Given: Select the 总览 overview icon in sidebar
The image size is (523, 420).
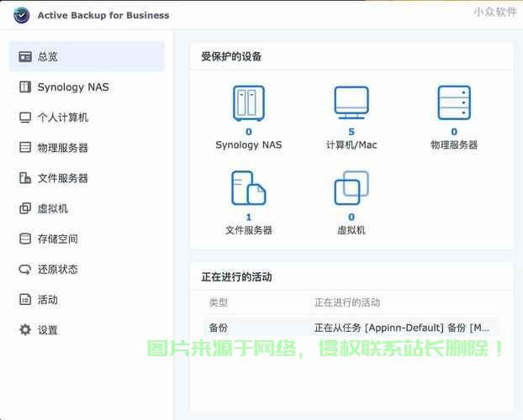Looking at the screenshot, I should (x=25, y=56).
